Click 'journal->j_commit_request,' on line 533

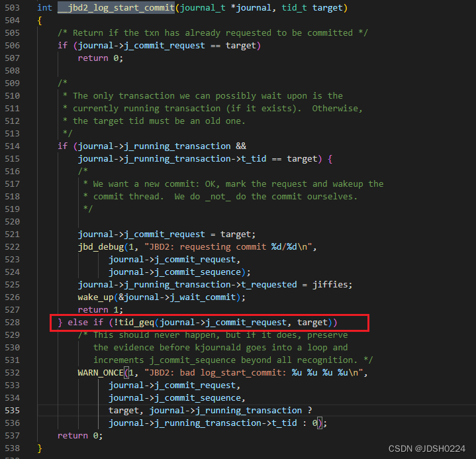pyautogui.click(x=175, y=385)
